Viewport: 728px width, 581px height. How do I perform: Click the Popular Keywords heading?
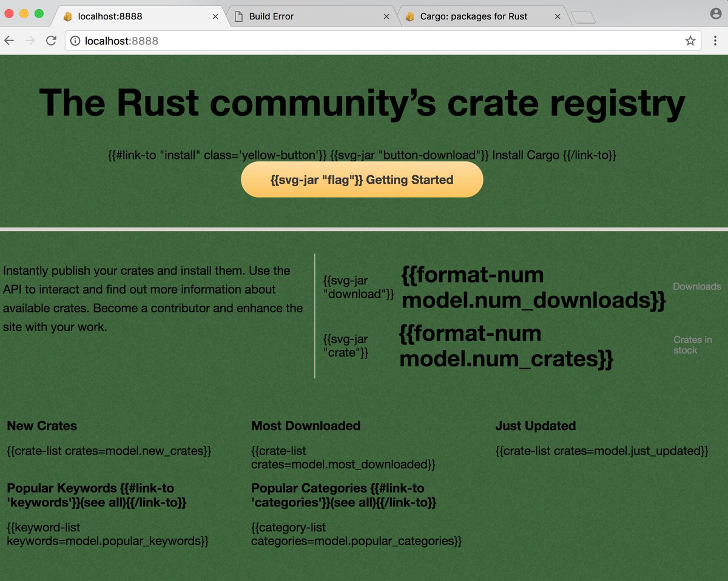[x=96, y=495]
